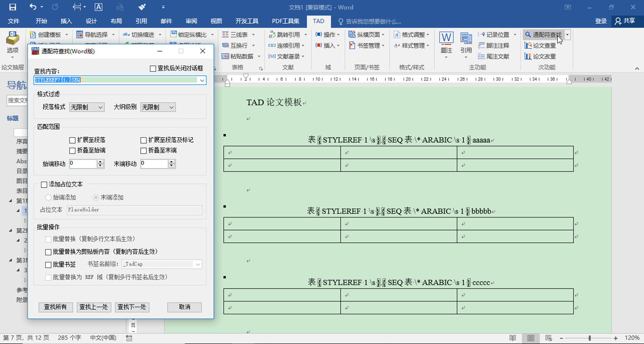Click the 文献著录 bibliography icon
Image resolution: width=644 pixels, height=344 pixels.
click(272, 56)
